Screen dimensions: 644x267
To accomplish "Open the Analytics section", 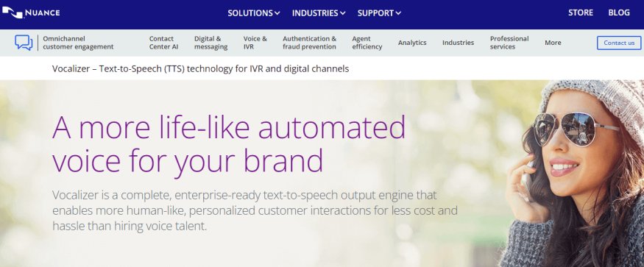I will pos(412,43).
